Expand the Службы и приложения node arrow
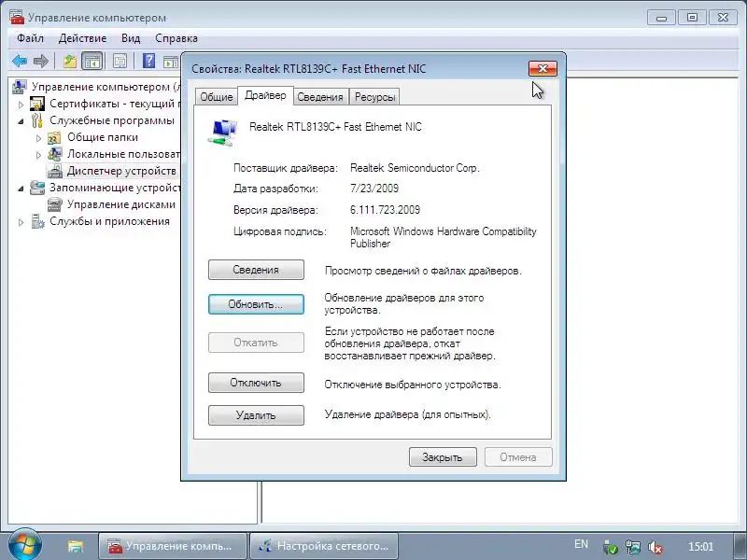 pyautogui.click(x=21, y=222)
